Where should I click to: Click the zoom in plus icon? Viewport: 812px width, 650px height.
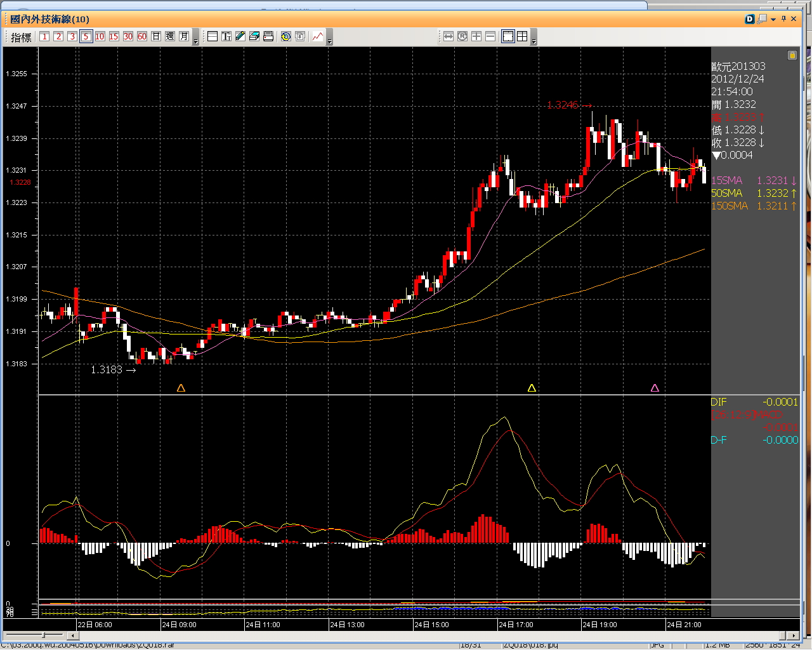[476, 37]
